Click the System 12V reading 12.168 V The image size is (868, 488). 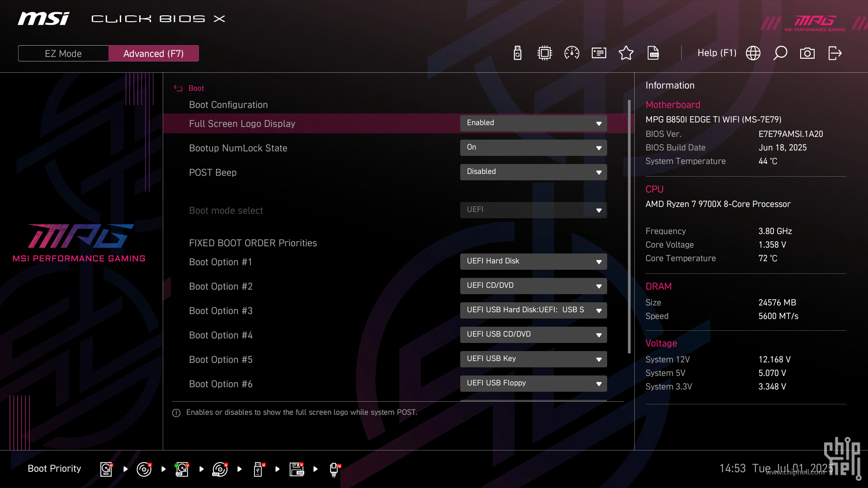(x=774, y=360)
